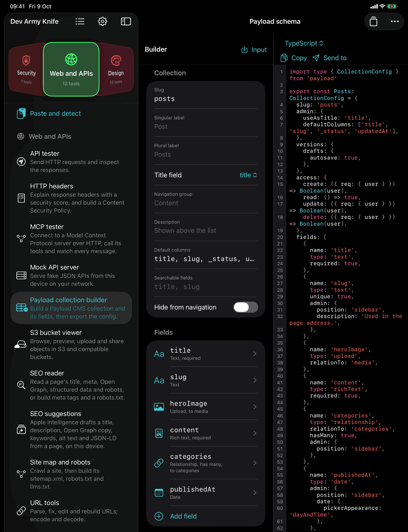Expand the categories field row chevron
The width and height of the screenshot is (408, 532).
255,463
